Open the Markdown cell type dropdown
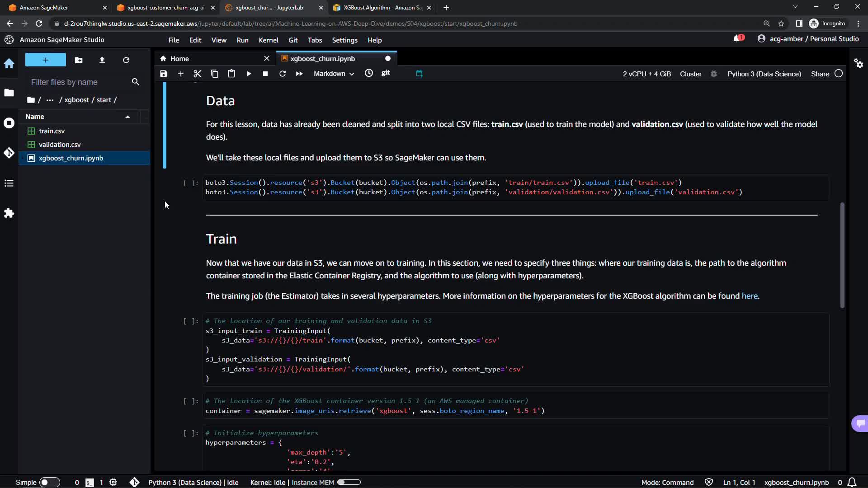The width and height of the screenshot is (868, 488). pos(334,74)
